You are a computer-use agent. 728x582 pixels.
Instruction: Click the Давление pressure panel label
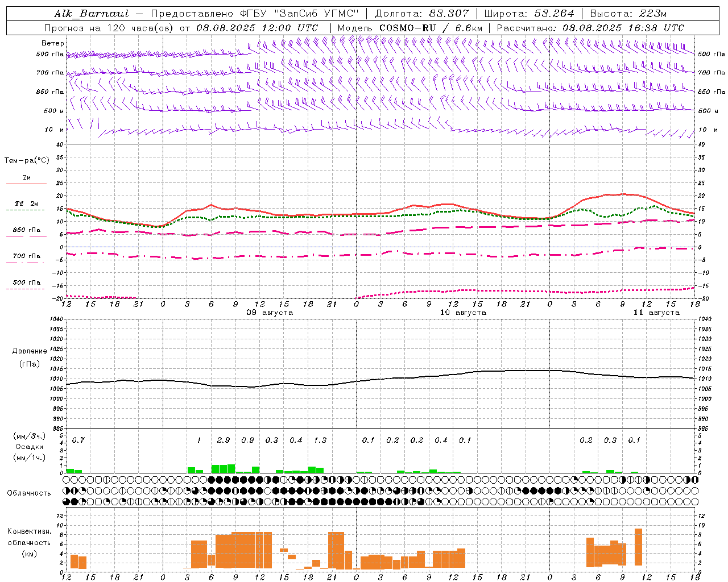coord(30,351)
